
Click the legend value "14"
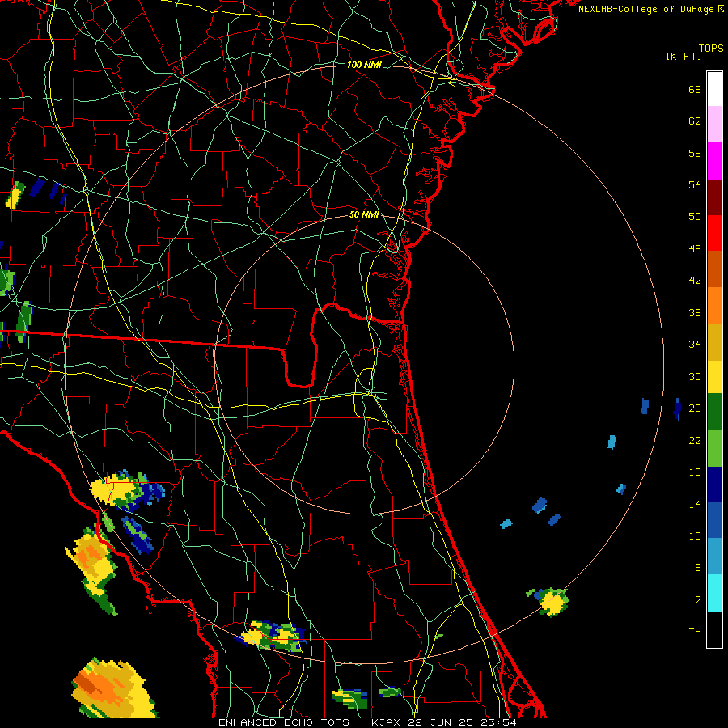[695, 504]
